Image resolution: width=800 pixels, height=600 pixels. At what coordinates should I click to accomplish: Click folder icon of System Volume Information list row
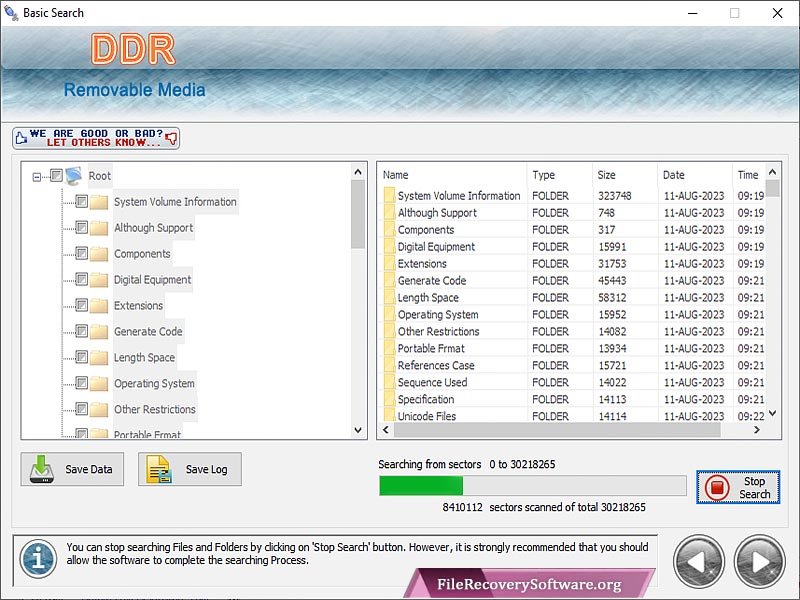(x=389, y=195)
